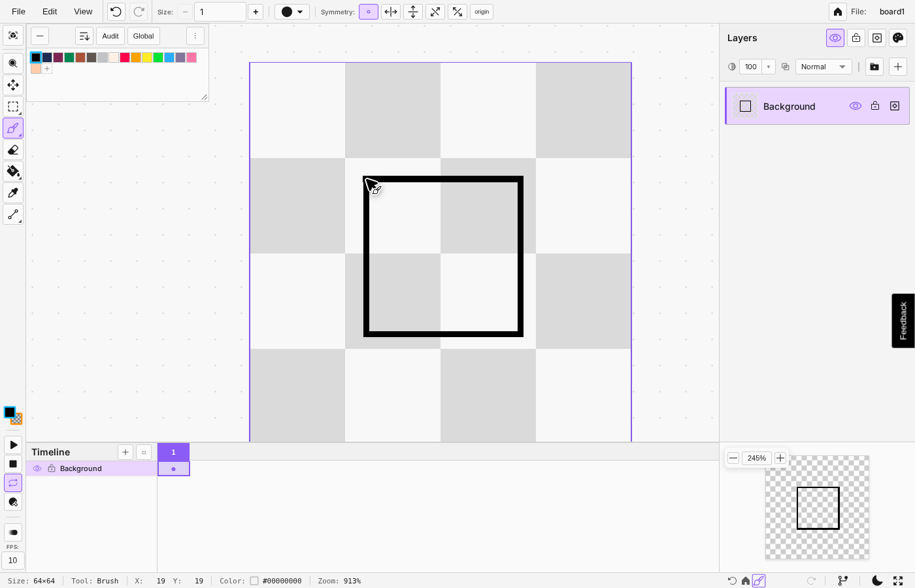Click the Audit button in the palette panel
This screenshot has width=915, height=588.
[x=110, y=36]
